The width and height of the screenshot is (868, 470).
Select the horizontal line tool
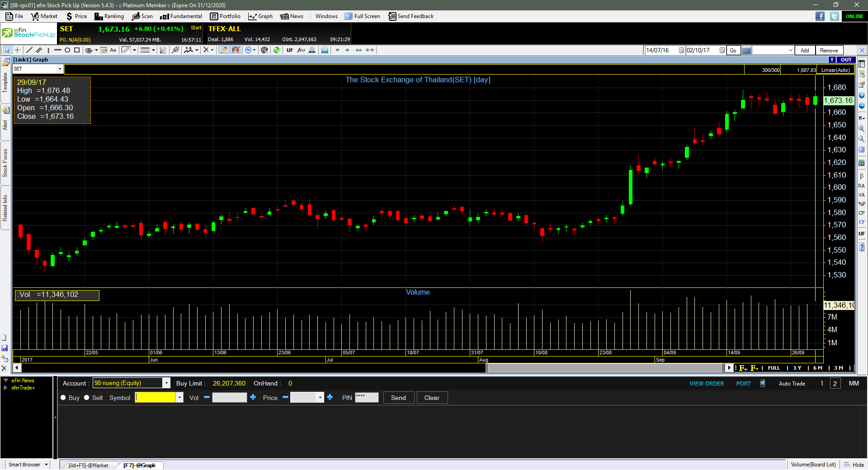pyautogui.click(x=57, y=50)
